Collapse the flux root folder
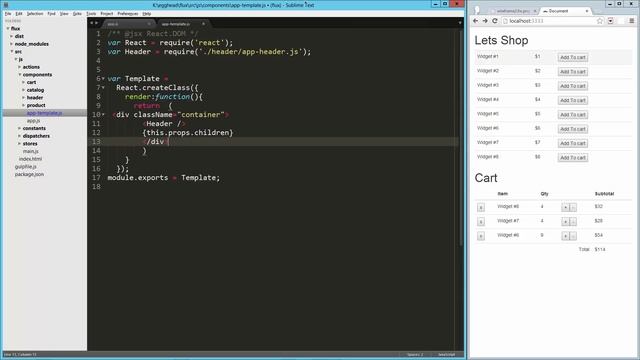 (x=8, y=29)
